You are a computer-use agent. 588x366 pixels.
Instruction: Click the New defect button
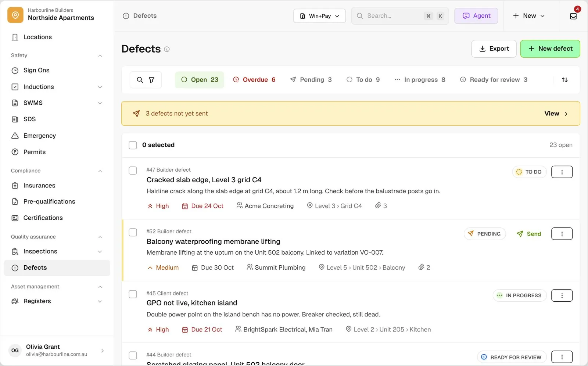pyautogui.click(x=550, y=49)
